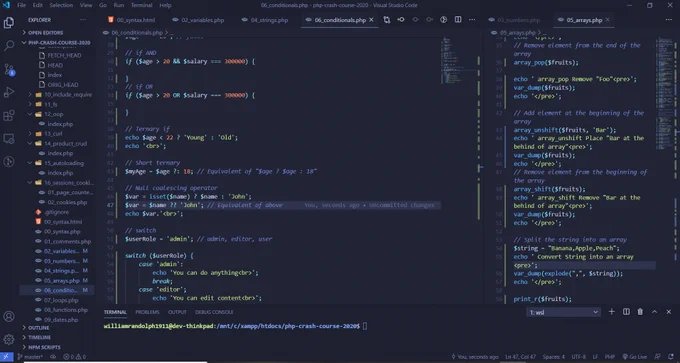
Task: Click the remote window indicator in the status bar
Action: pyautogui.click(x=6, y=357)
